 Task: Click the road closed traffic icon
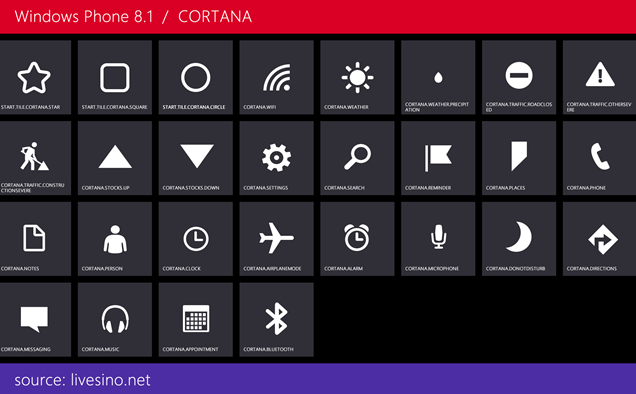point(519,75)
